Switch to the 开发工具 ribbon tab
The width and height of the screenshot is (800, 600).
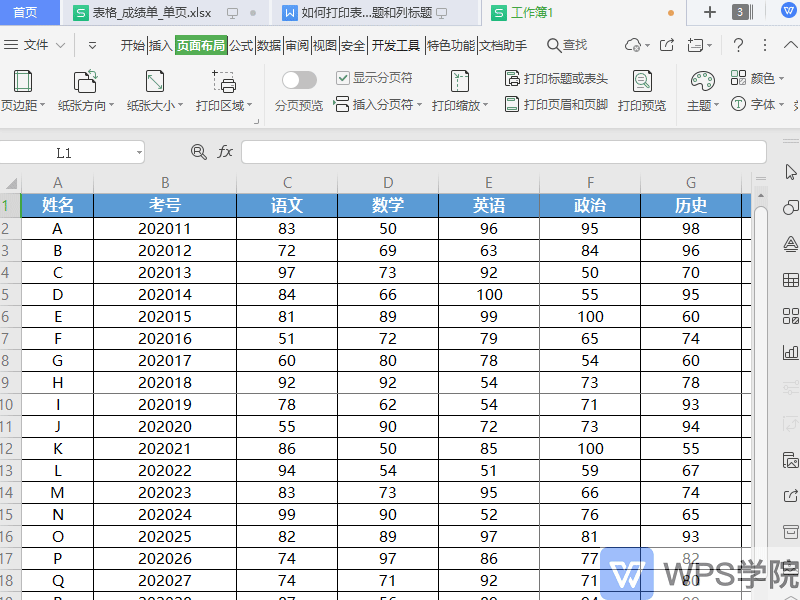pyautogui.click(x=395, y=45)
